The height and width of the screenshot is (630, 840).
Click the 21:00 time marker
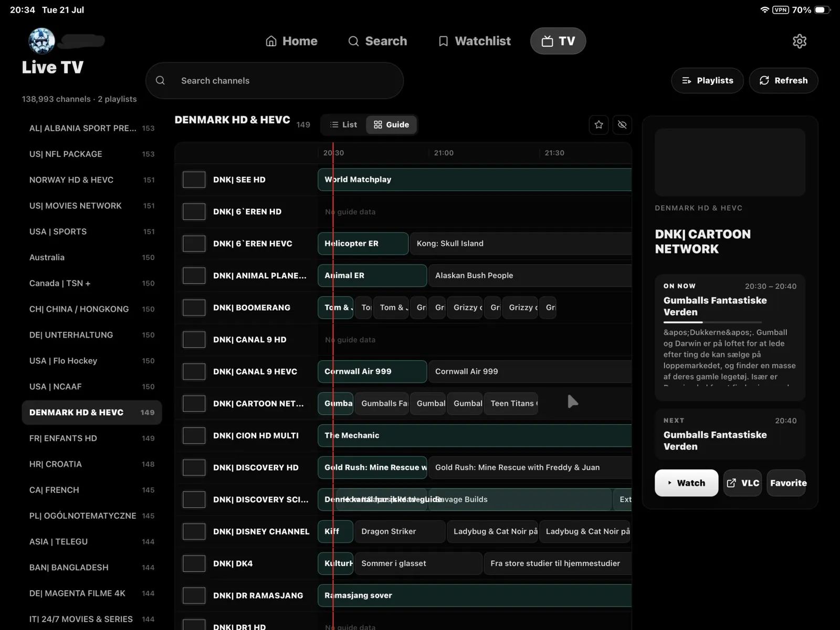click(x=444, y=153)
